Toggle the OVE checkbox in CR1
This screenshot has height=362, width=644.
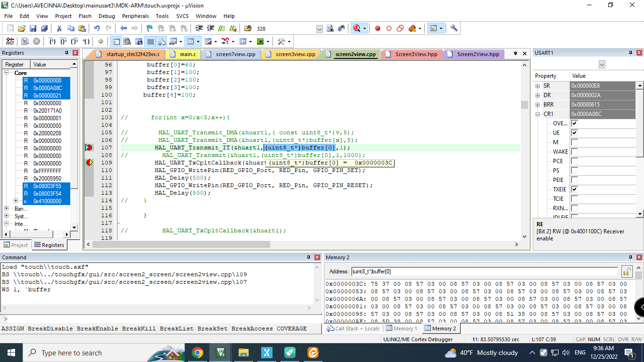tap(574, 123)
